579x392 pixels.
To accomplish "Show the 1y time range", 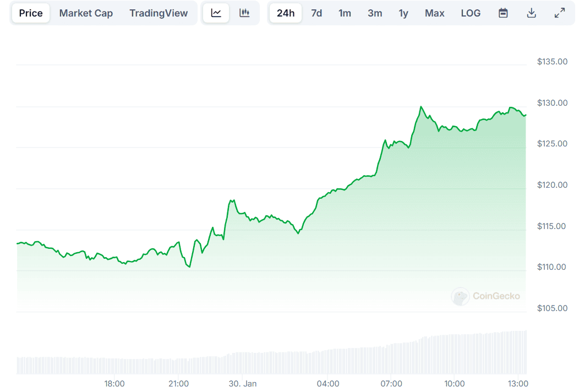I will pyautogui.click(x=403, y=13).
